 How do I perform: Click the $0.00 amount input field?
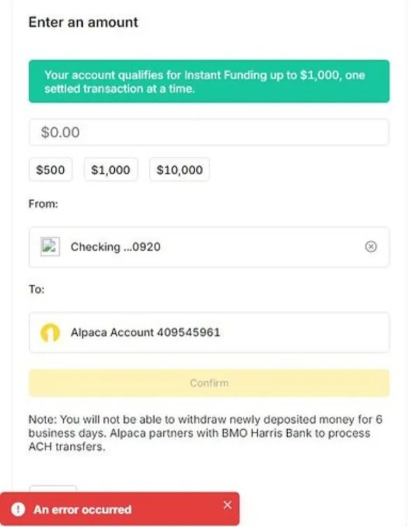tap(209, 132)
